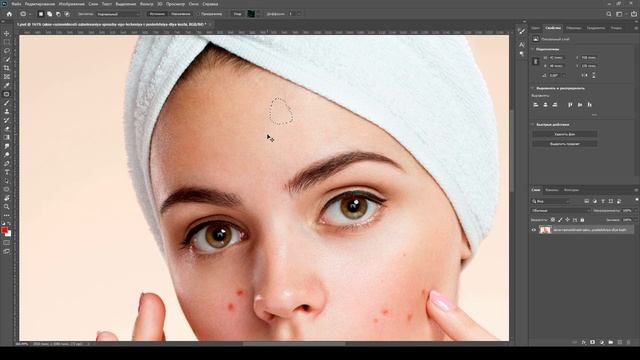
Task: Click the Flip horizontal icon in Properties
Action: click(584, 75)
